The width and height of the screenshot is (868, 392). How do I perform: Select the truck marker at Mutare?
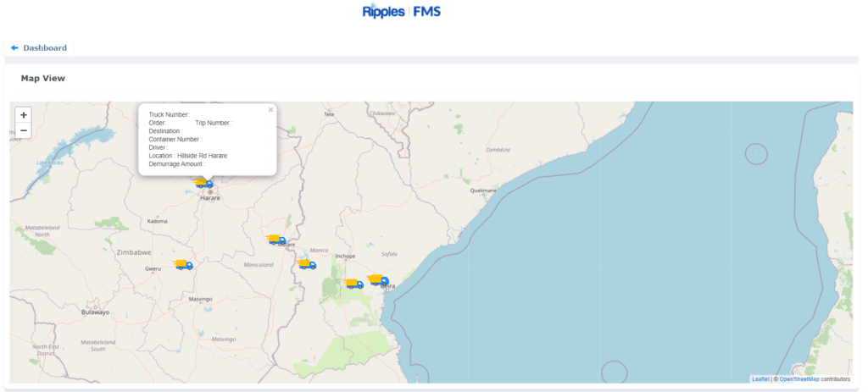(x=276, y=240)
